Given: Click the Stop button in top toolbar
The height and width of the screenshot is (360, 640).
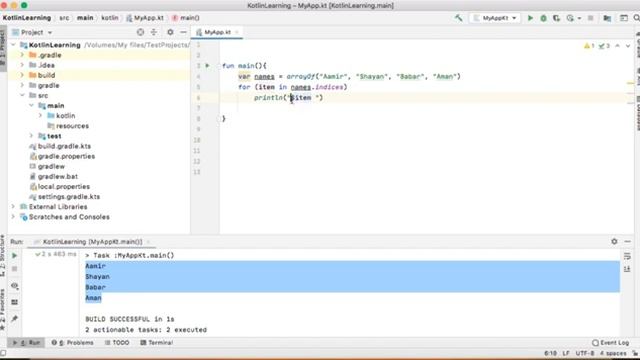Looking at the screenshot, I should 590,18.
